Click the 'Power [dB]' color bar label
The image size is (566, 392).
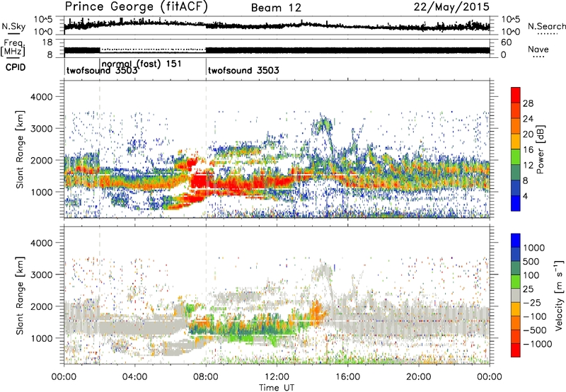[x=540, y=149]
